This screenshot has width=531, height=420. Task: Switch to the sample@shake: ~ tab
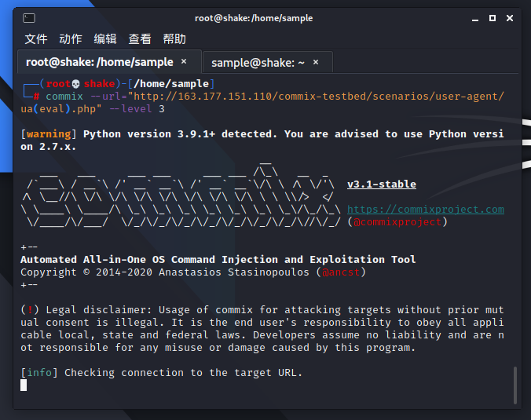click(258, 62)
